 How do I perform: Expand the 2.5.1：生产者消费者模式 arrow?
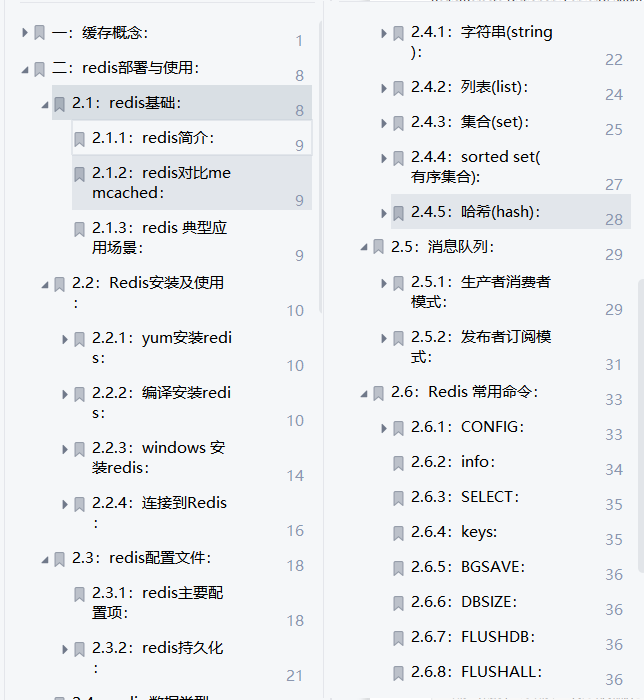click(384, 283)
